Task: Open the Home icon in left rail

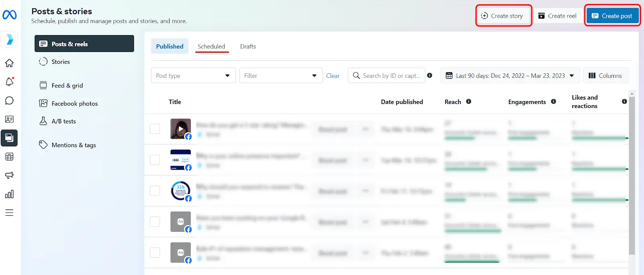Action: [x=9, y=63]
